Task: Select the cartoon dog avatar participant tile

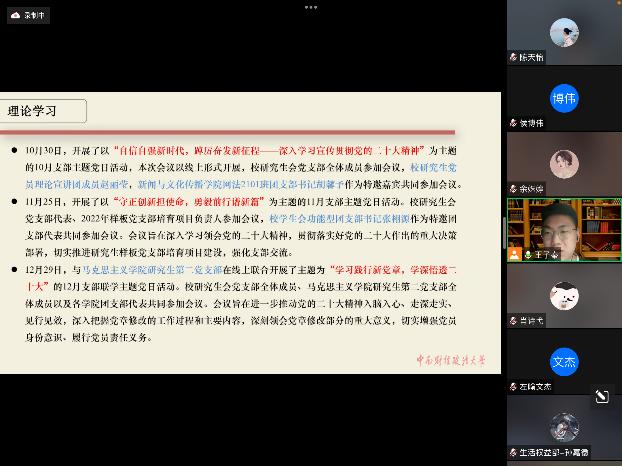Action: tap(564, 296)
